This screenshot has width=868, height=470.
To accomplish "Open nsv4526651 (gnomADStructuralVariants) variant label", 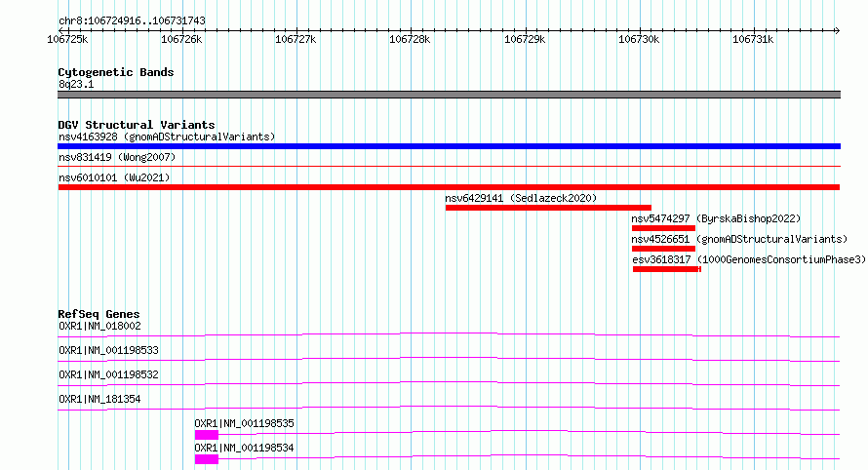I will 739,239.
